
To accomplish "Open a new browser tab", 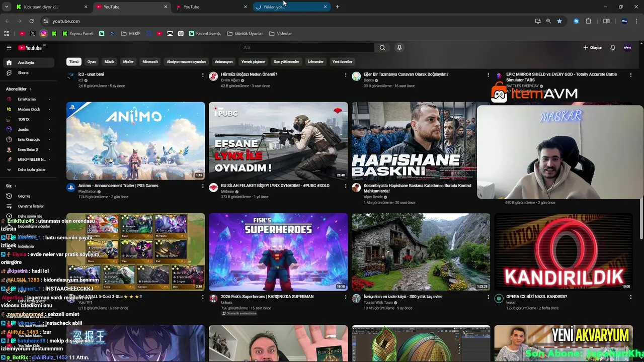I will 337,7.
